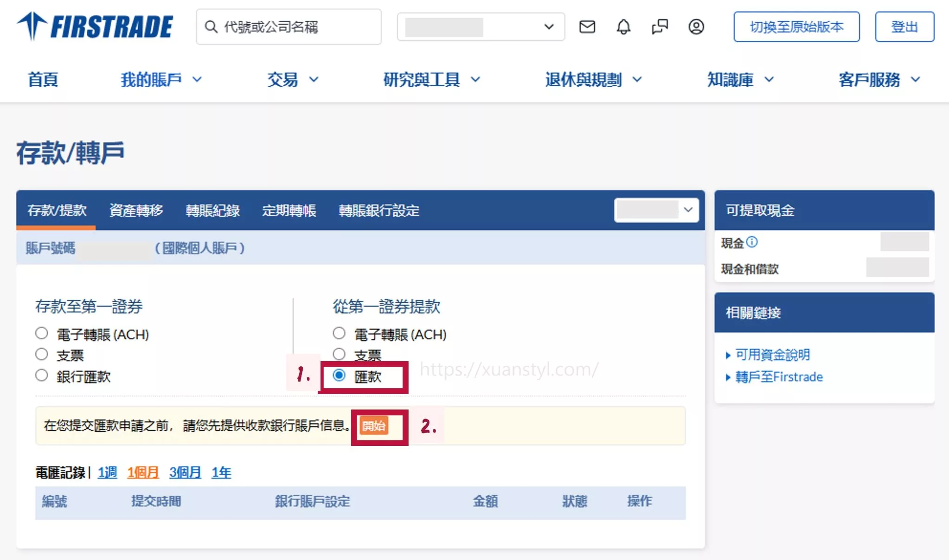This screenshot has height=560, width=949.
Task: Open 可用資金說明 link
Action: 773,355
